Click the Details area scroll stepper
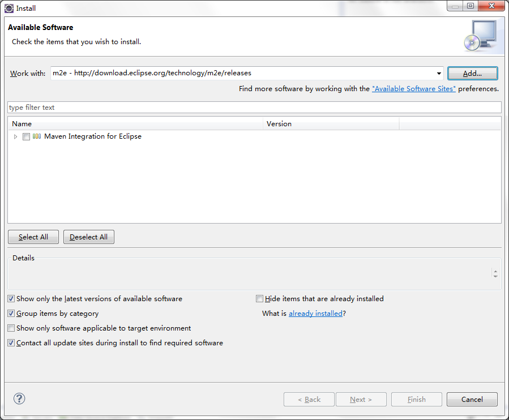Viewport: 509px width, 420px height. tap(495, 273)
